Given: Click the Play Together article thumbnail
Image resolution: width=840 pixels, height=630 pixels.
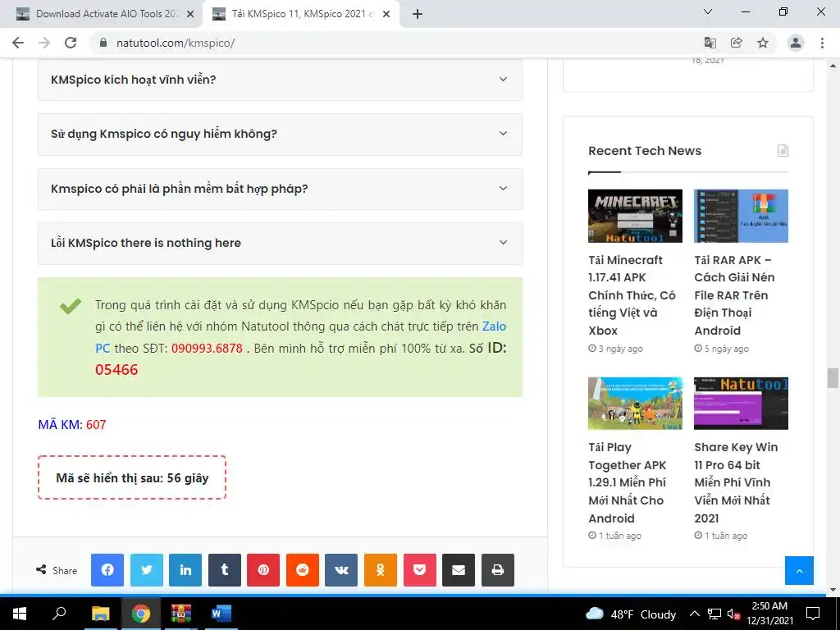Looking at the screenshot, I should coord(635,404).
